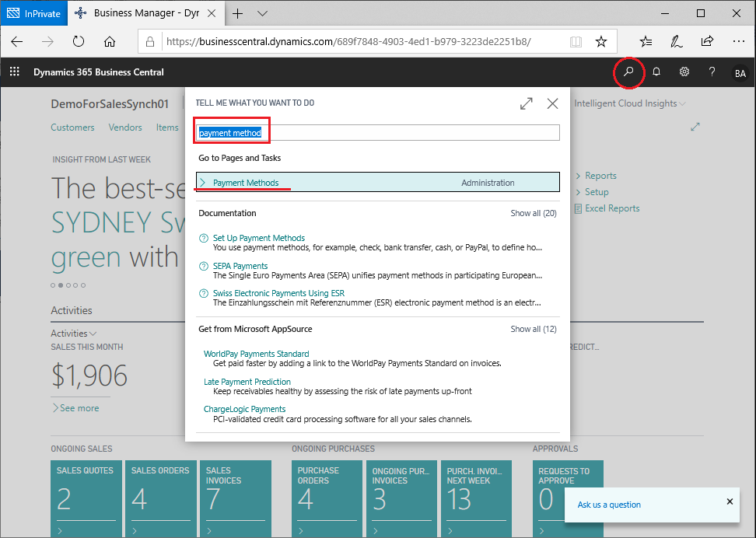Open the Ongoing Purchase Invoices tile
The height and width of the screenshot is (538, 756).
coord(401,499)
